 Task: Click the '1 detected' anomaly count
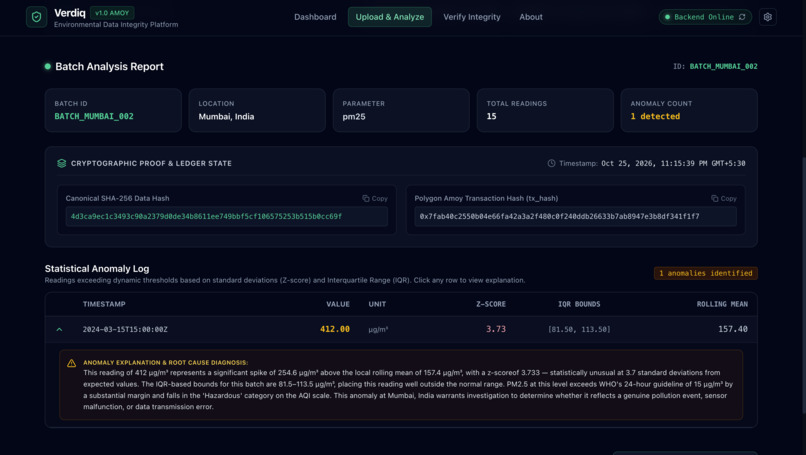point(655,117)
